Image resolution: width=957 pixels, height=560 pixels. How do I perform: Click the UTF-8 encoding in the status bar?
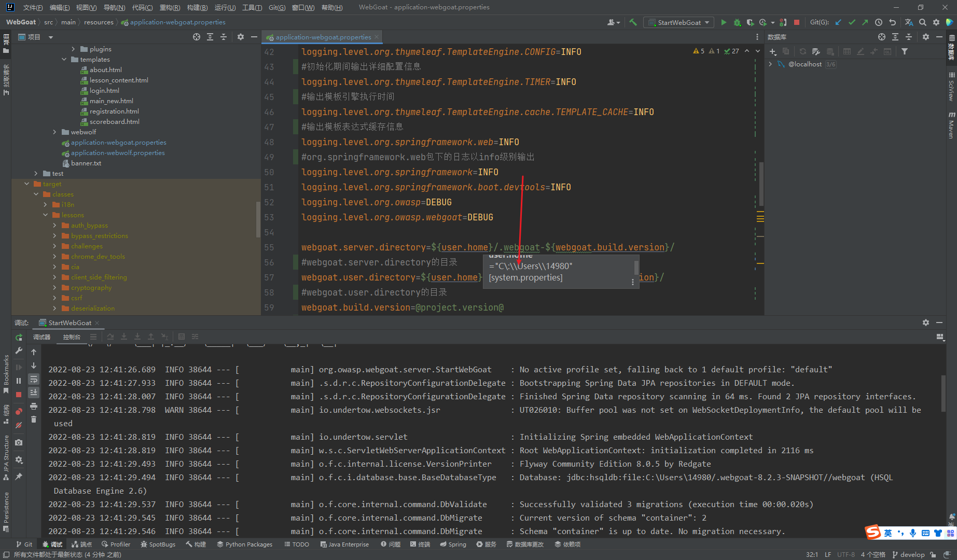click(x=846, y=555)
